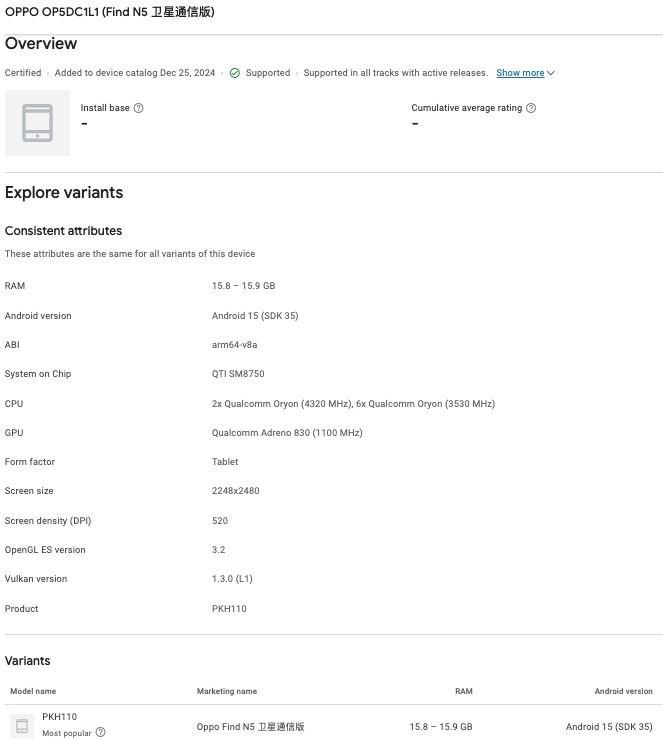Open the PKH110 variant model name
The height and width of the screenshot is (739, 663).
click(x=59, y=717)
